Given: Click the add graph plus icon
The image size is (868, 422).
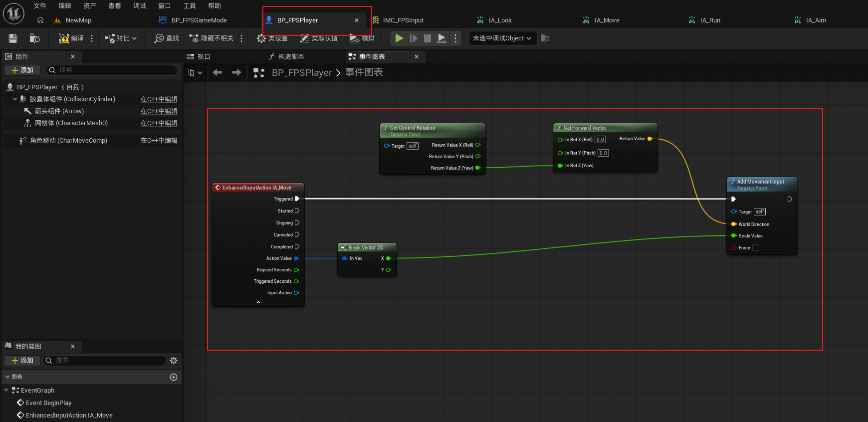Looking at the screenshot, I should coord(174,377).
